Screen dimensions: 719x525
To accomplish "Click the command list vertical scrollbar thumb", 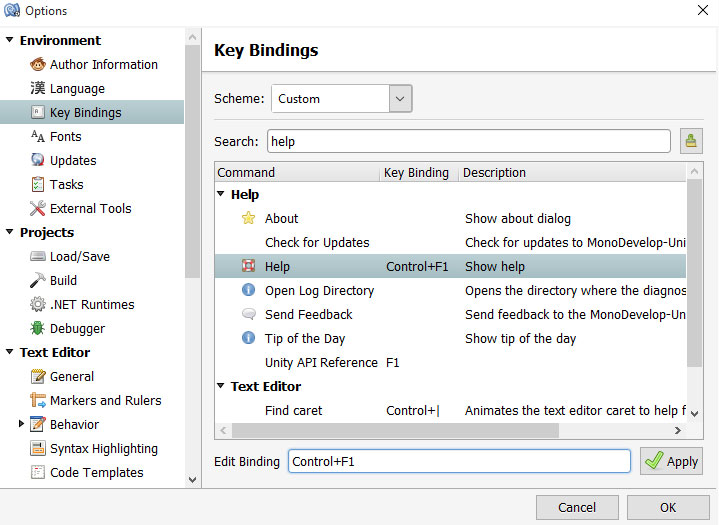I will (694, 273).
